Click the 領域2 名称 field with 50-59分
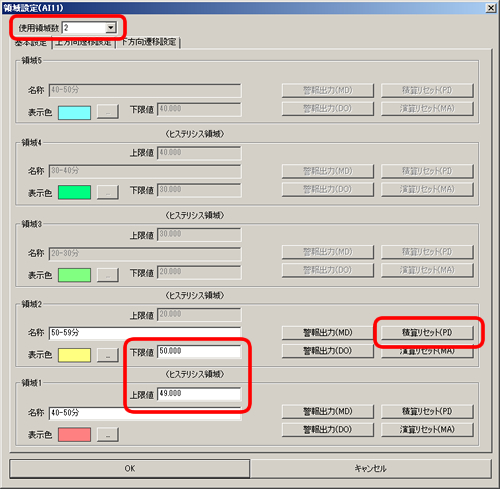 145,333
